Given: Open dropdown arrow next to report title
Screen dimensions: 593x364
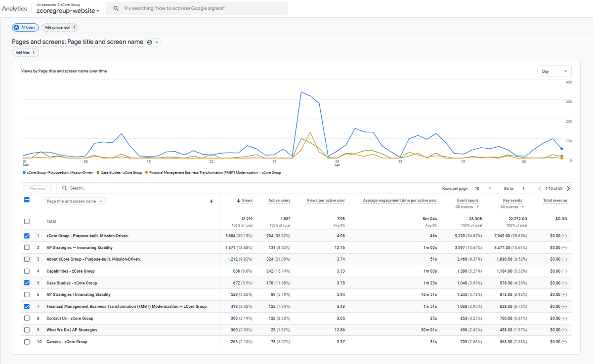Looking at the screenshot, I should pos(157,42).
